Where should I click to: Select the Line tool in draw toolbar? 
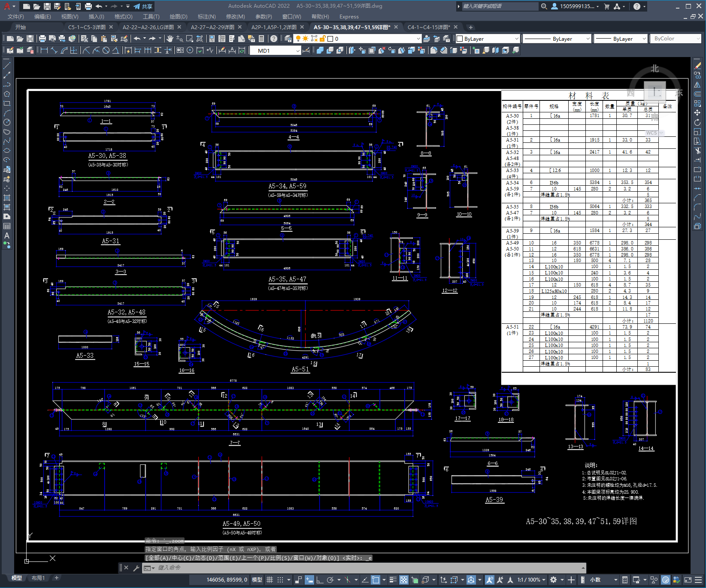click(7, 66)
